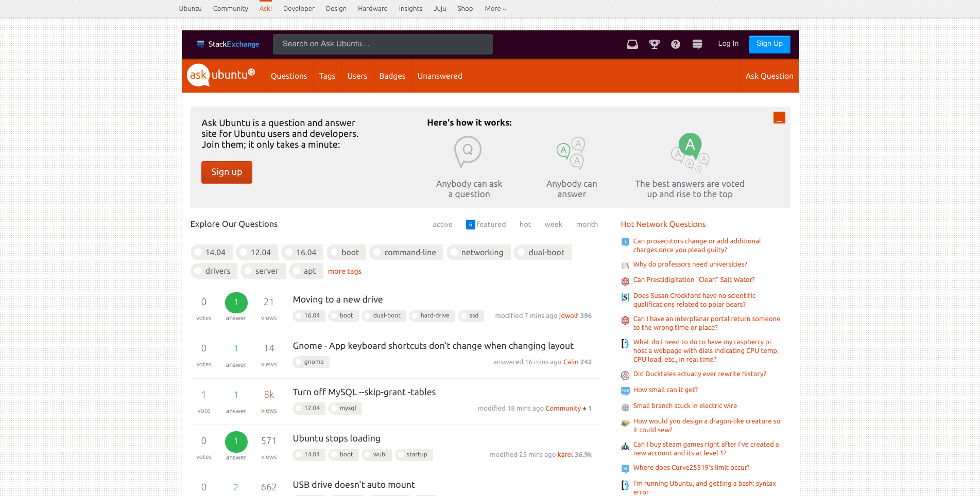Image resolution: width=980 pixels, height=496 pixels.
Task: Switch to the featured questions tab
Action: click(x=486, y=224)
